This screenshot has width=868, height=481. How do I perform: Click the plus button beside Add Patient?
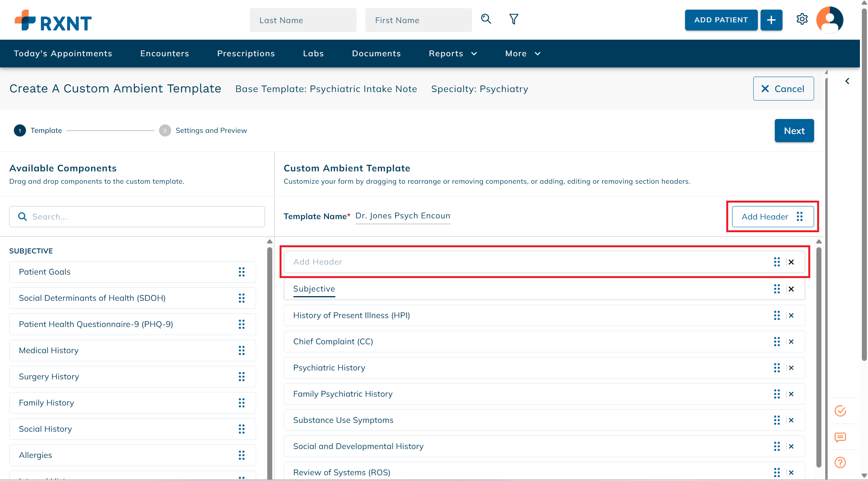coord(771,20)
